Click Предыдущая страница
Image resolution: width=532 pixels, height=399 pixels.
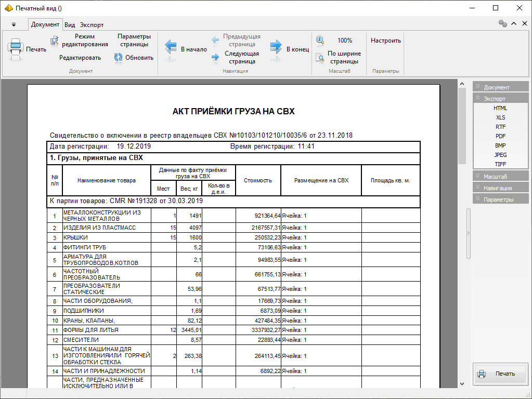point(242,40)
